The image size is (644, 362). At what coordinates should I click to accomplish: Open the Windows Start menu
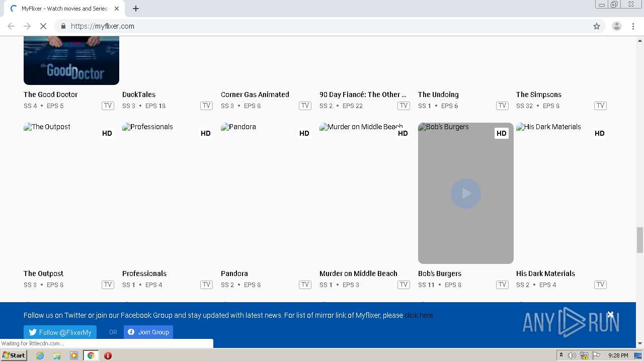point(14,355)
